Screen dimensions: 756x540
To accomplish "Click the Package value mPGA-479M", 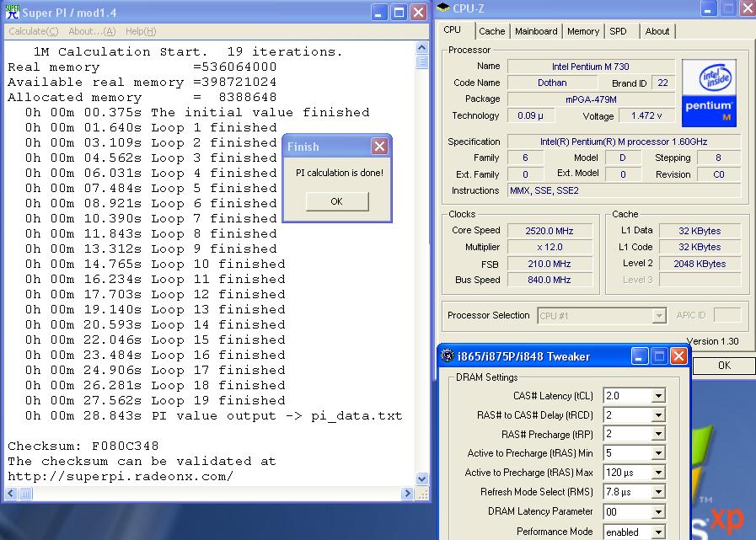I will [x=591, y=99].
